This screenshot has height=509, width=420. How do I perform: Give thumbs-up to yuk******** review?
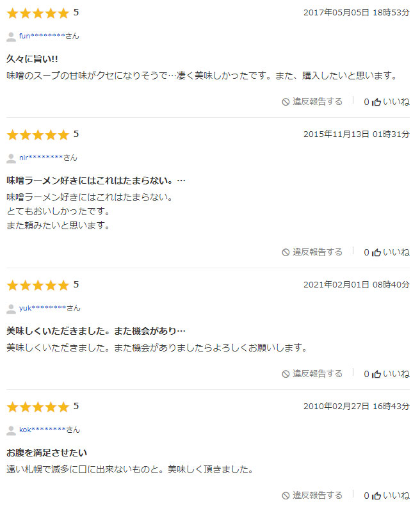coord(376,374)
